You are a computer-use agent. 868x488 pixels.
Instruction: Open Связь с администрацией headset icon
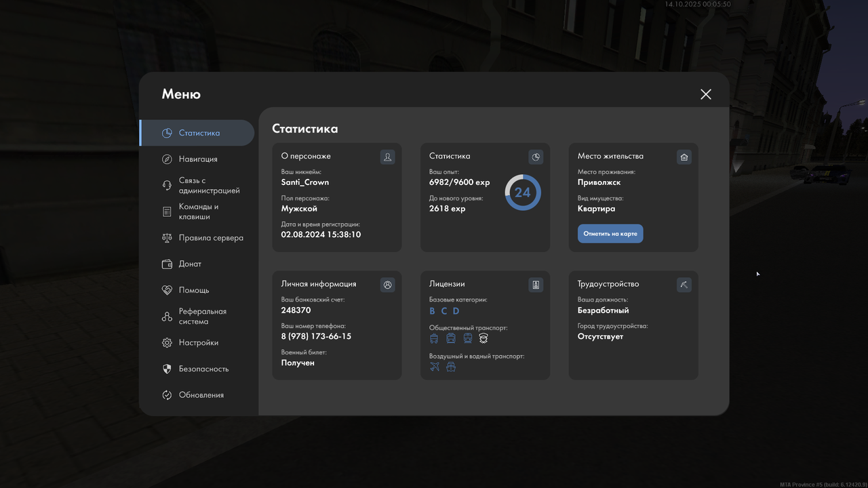tap(166, 184)
